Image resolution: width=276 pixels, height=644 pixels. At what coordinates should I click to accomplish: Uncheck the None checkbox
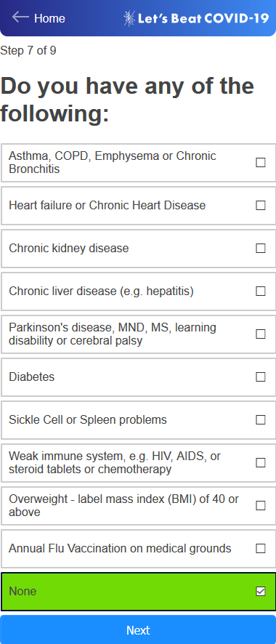tap(261, 592)
